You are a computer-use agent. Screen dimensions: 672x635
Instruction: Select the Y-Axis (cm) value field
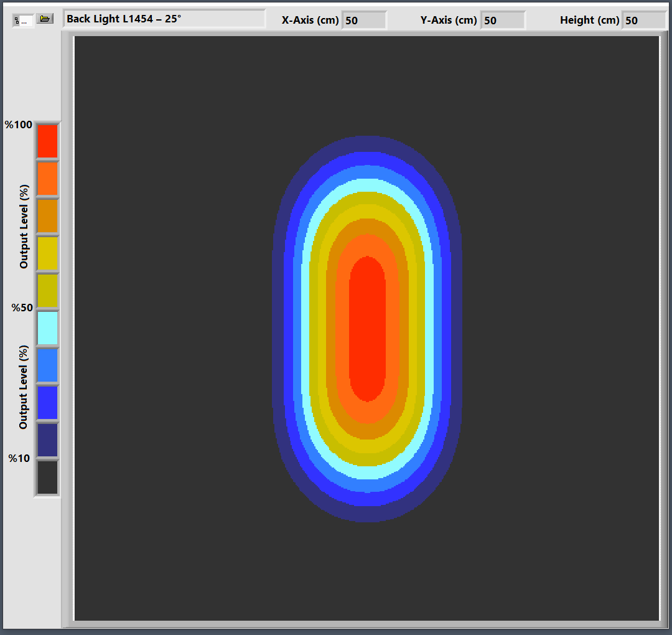pyautogui.click(x=503, y=20)
